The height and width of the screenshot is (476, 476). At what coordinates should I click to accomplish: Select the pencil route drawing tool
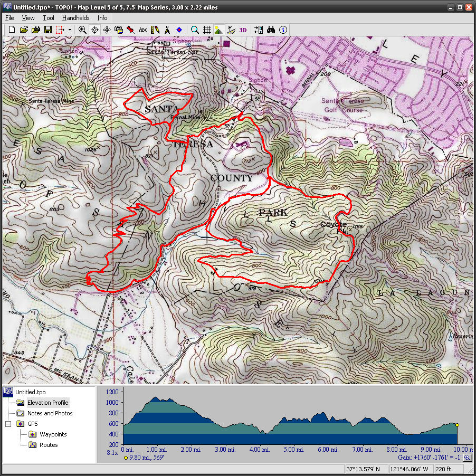pos(155,30)
